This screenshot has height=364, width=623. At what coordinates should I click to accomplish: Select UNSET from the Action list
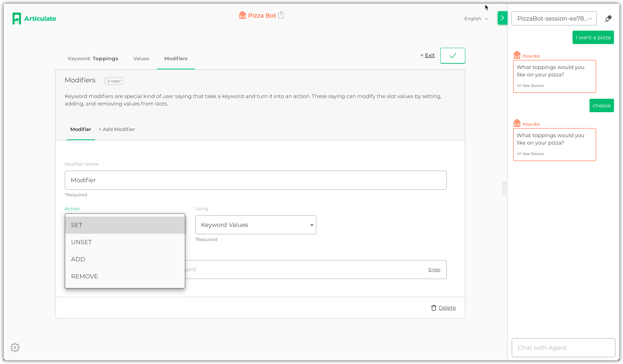125,242
